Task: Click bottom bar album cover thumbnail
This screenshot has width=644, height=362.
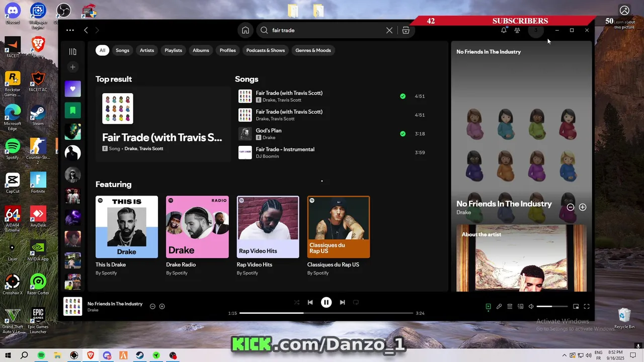Action: pyautogui.click(x=72, y=306)
